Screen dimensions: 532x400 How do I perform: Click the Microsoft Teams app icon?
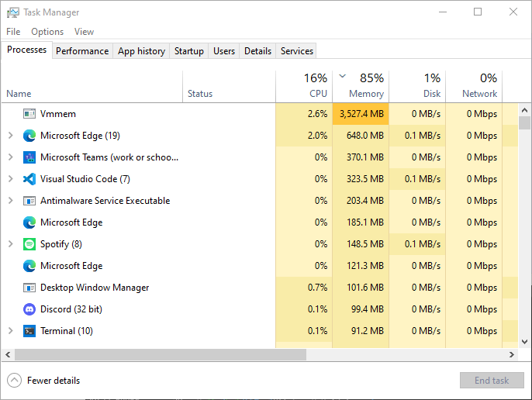[29, 157]
